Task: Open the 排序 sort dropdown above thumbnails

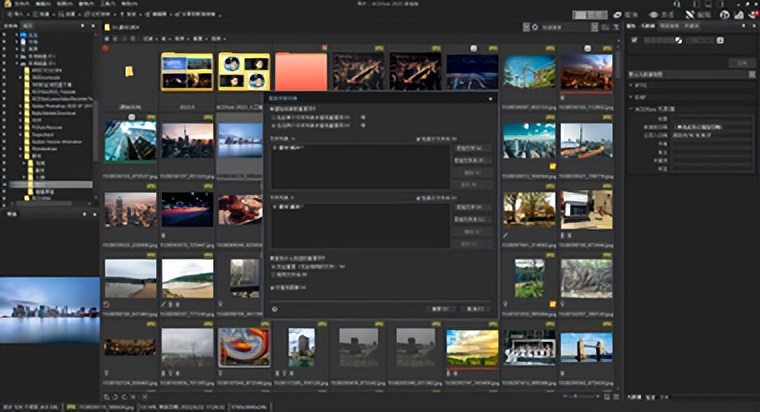Action: coord(181,37)
